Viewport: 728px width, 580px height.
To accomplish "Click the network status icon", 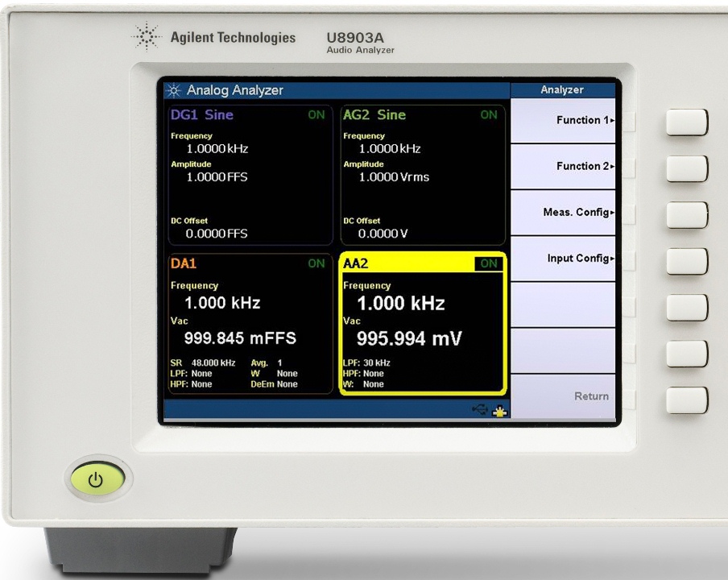I will tap(499, 410).
